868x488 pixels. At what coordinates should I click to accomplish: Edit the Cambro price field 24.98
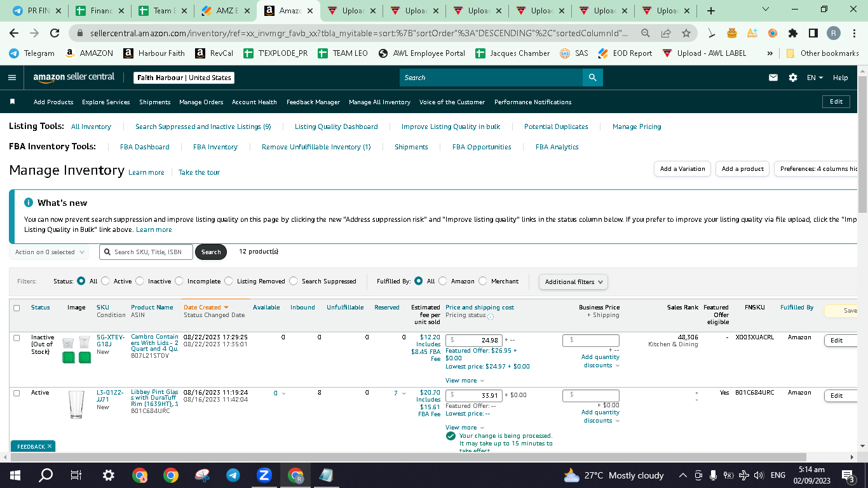pyautogui.click(x=474, y=341)
